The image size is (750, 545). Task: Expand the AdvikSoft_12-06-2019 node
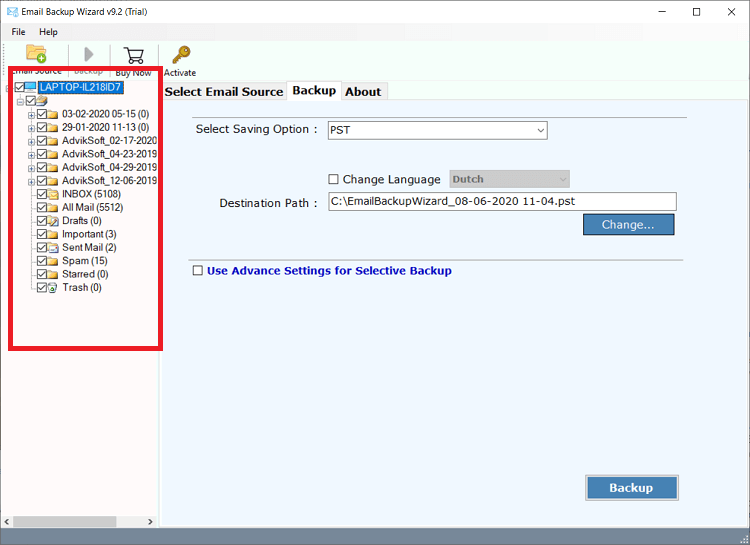pos(31,182)
